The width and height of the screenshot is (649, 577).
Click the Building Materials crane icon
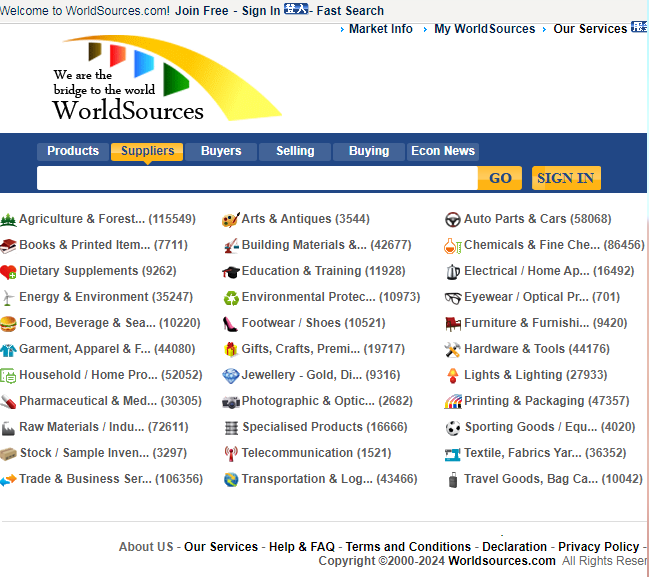pyautogui.click(x=231, y=245)
